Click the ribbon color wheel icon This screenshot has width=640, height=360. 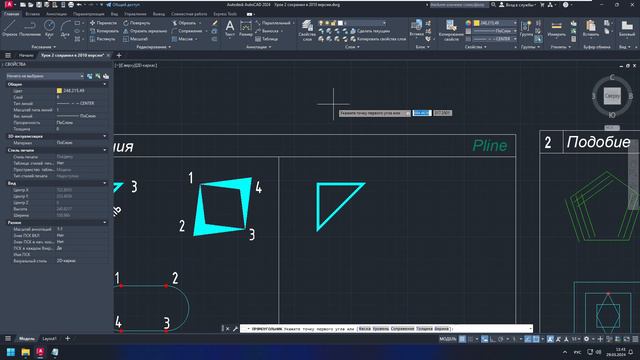468,23
